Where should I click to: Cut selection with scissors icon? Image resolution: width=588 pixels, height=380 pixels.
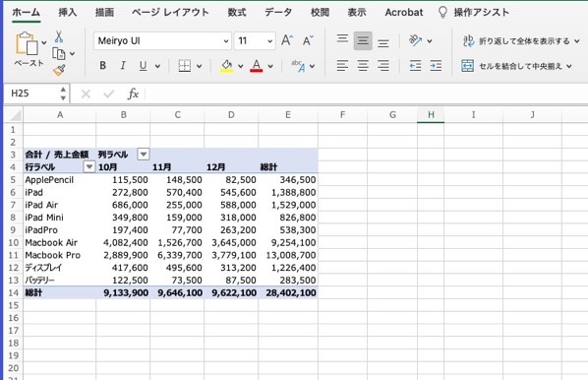pos(59,36)
